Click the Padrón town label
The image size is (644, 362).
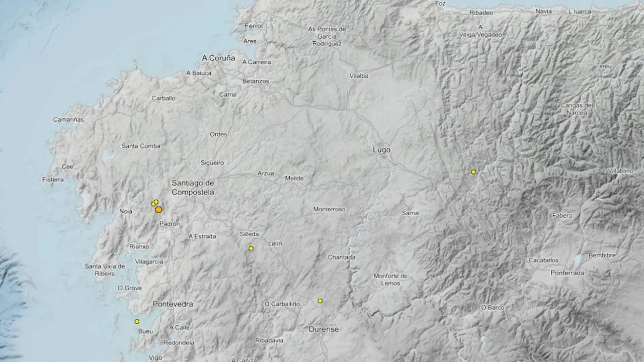(x=170, y=223)
